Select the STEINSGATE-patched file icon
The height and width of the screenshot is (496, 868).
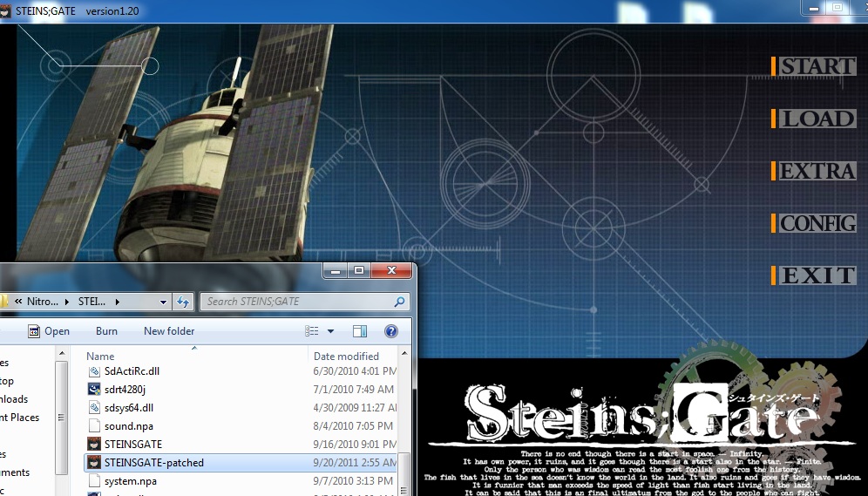(x=94, y=462)
